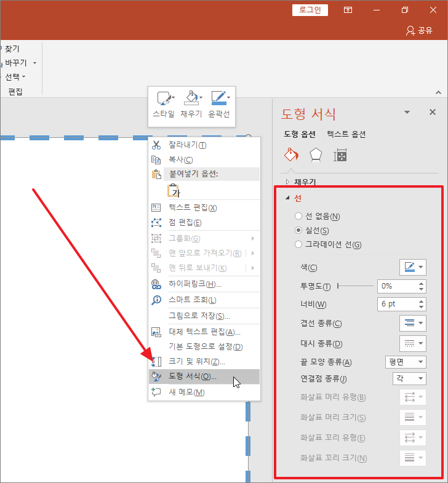Select the Fill & Line paint bucket tab icon

(291, 154)
